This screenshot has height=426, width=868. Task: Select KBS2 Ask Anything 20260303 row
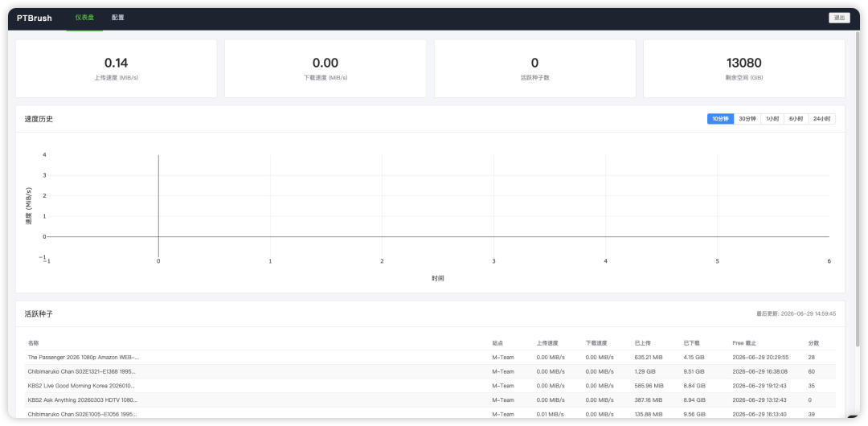(x=430, y=400)
